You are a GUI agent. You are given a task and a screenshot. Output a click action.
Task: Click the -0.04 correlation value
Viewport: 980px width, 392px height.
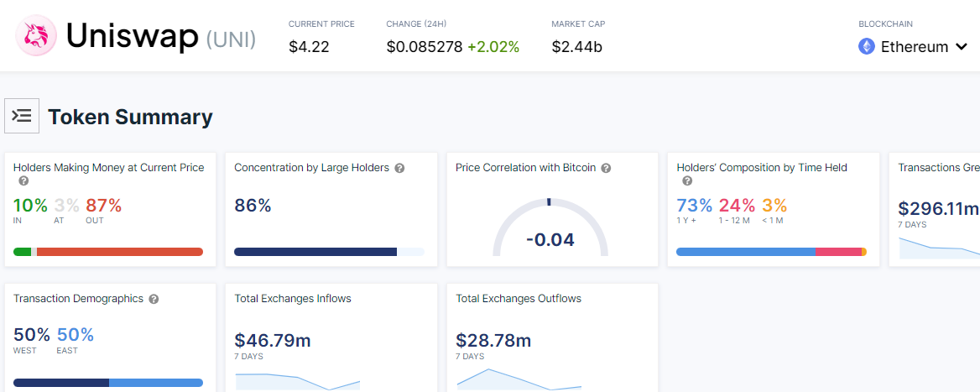(550, 239)
